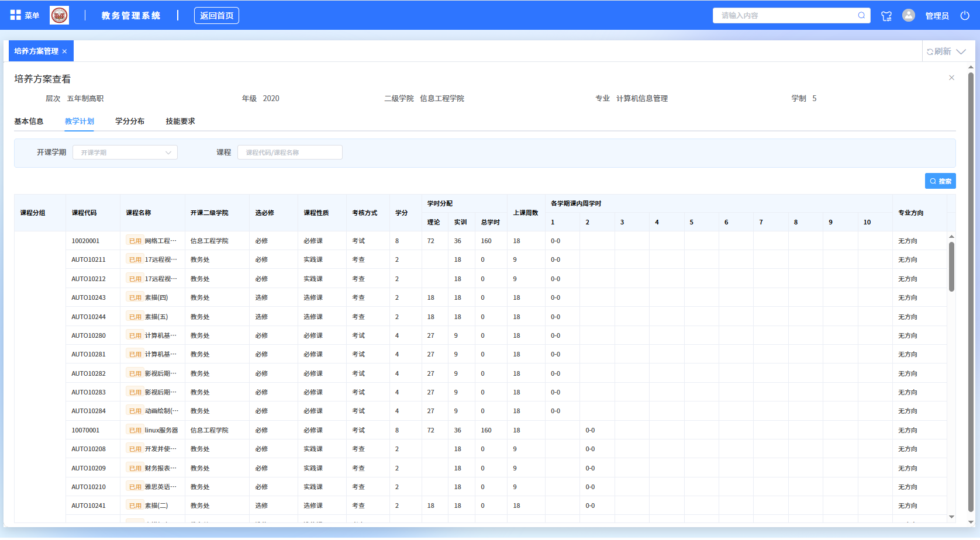Open the notifications icon in header
Image resolution: width=980 pixels, height=540 pixels.
point(886,16)
